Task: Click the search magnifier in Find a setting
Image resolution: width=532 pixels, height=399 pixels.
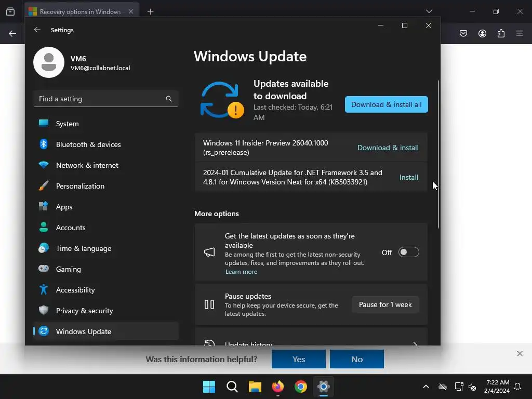Action: [x=169, y=99]
